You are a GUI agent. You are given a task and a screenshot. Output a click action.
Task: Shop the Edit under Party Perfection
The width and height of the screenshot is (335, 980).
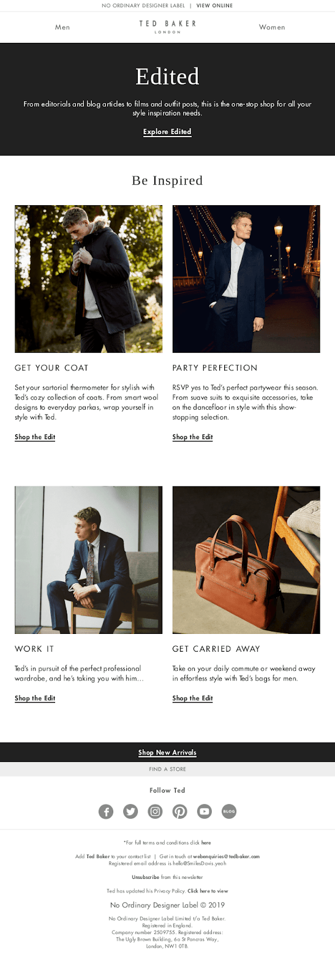pyautogui.click(x=192, y=437)
